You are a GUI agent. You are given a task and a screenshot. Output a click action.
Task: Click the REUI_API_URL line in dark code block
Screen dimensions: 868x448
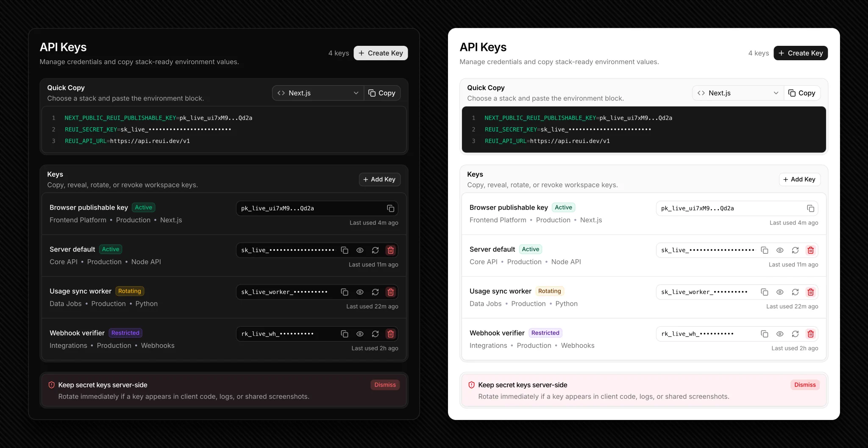click(x=127, y=141)
